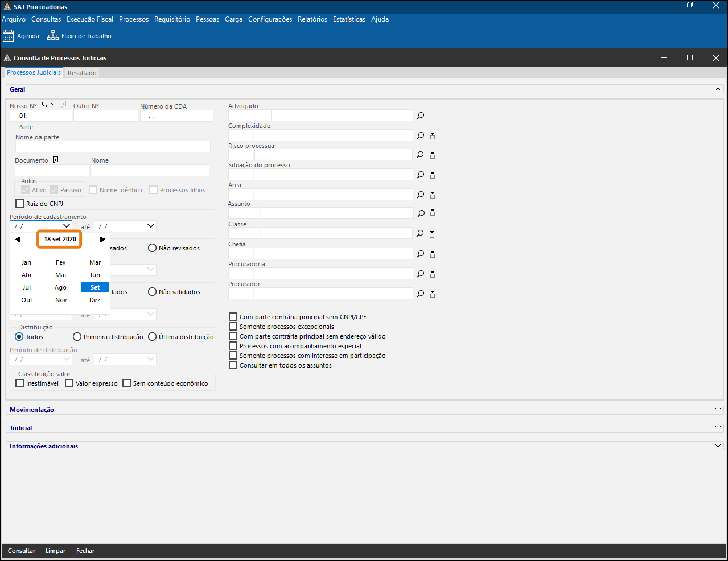Expand the Informações adicionais section
This screenshot has width=728, height=561.
click(718, 446)
